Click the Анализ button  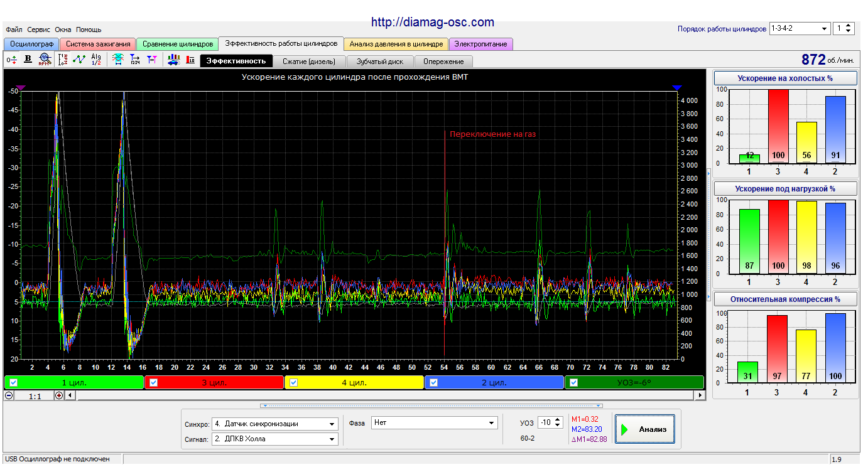point(645,429)
